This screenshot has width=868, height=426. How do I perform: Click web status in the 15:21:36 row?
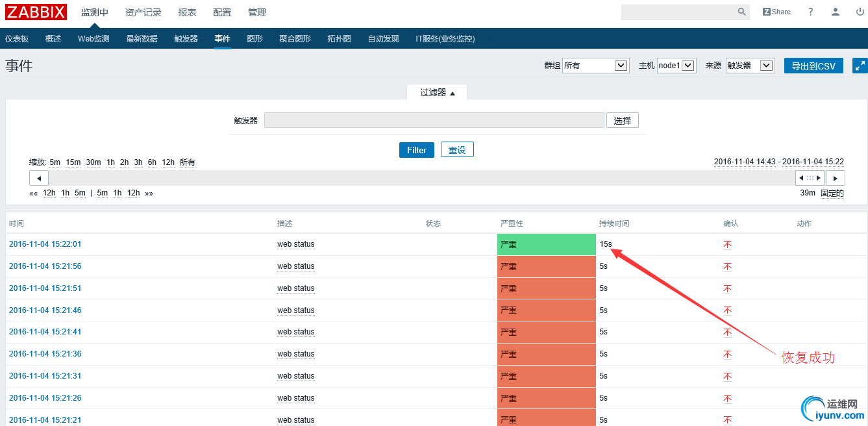point(296,354)
